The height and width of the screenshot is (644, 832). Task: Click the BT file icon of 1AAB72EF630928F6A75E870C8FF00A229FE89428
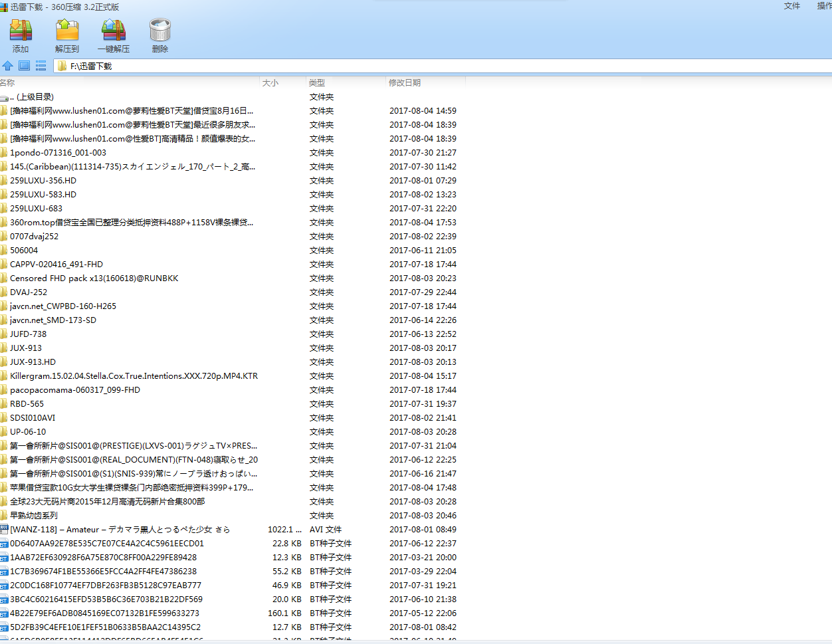(x=3, y=558)
